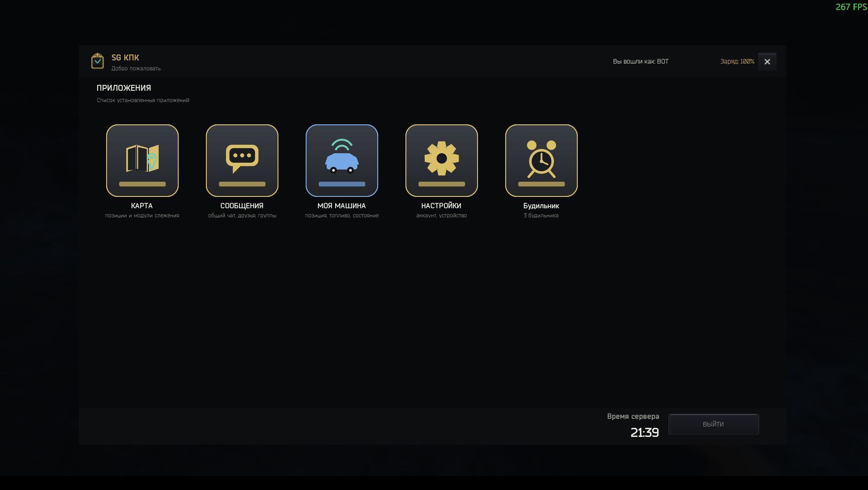The image size is (868, 490).
Task: Click the 'СООБЩЕНИЯ' app label
Action: click(242, 206)
